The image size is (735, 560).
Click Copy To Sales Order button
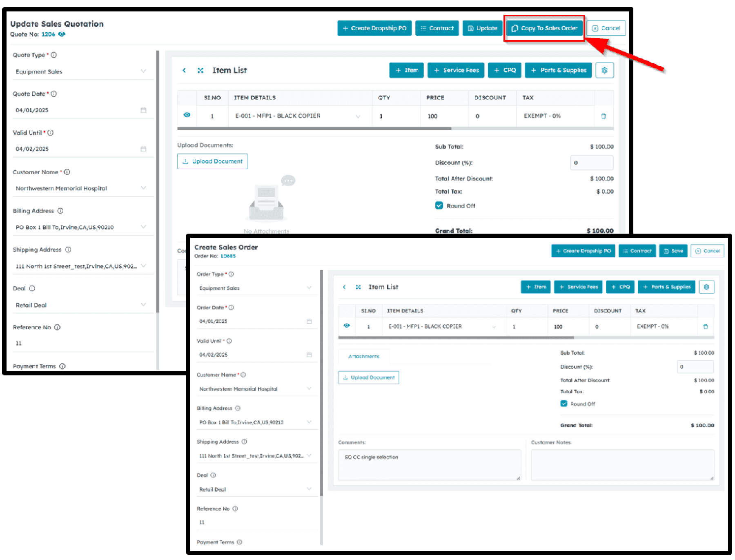544,28
